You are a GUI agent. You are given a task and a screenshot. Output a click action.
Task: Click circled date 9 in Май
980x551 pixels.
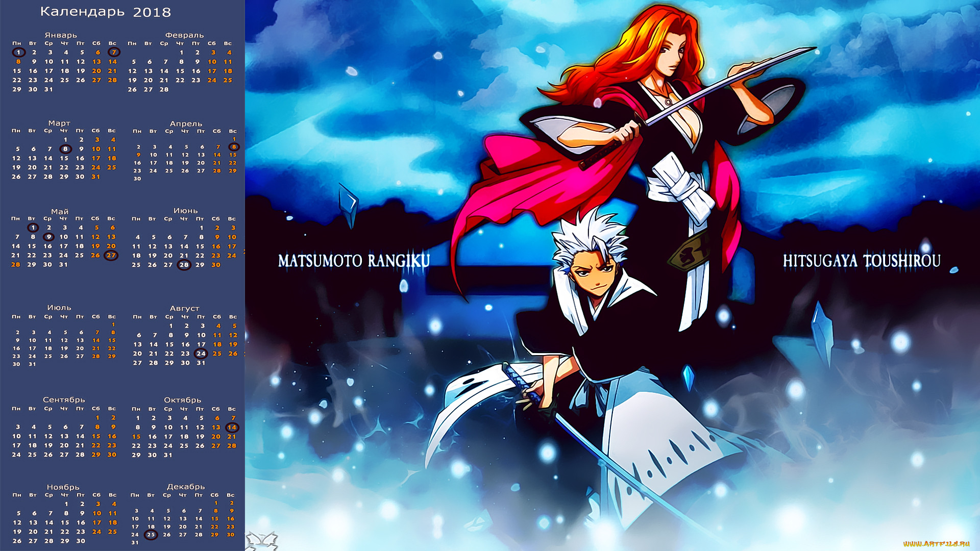[48, 237]
